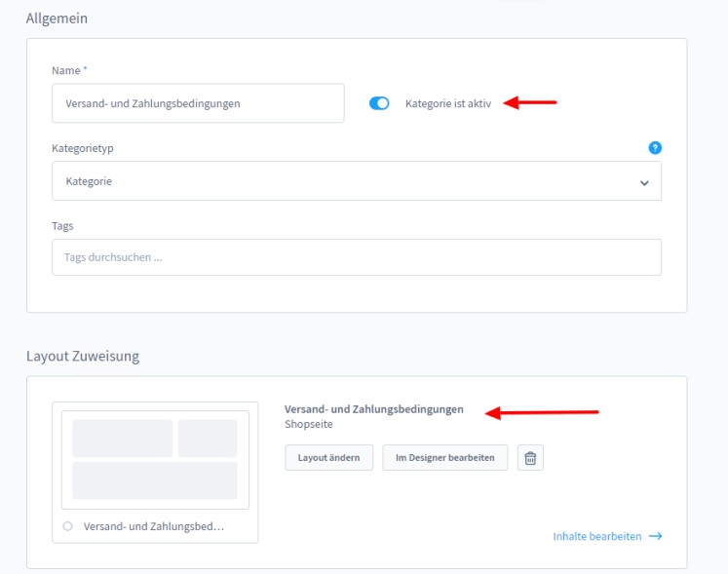Click the arrow icon beside Inhalte bearbeiten
The height and width of the screenshot is (574, 728).
click(656, 536)
